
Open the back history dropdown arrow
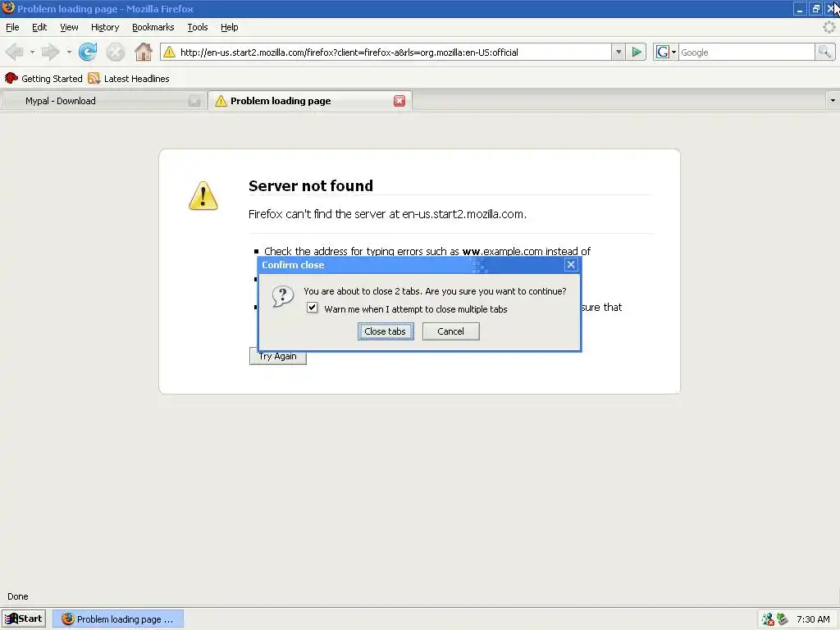coord(32,52)
